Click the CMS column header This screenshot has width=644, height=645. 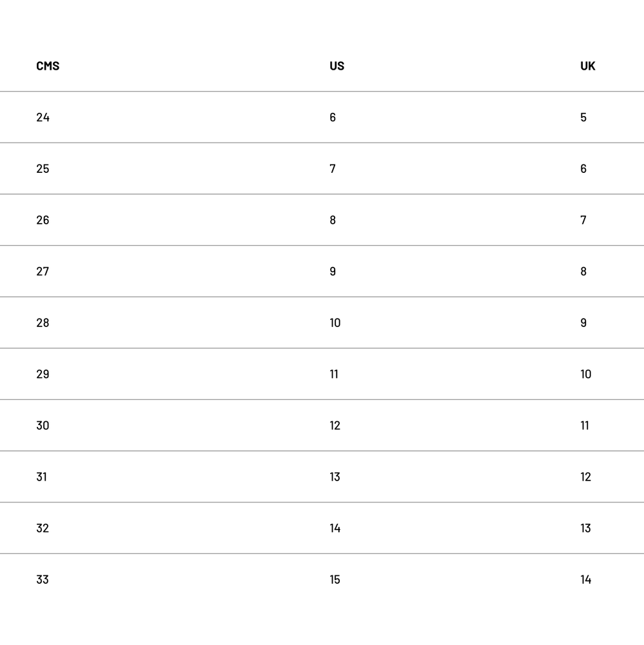click(x=48, y=66)
